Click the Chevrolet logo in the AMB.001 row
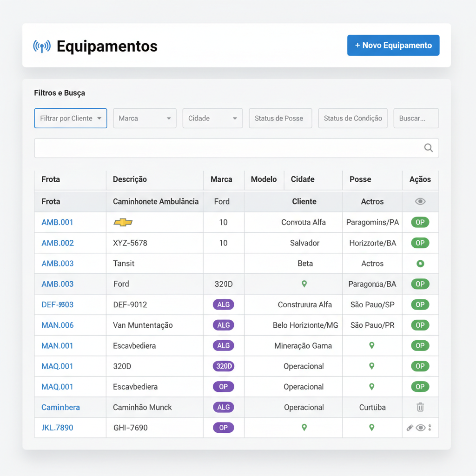 [123, 223]
